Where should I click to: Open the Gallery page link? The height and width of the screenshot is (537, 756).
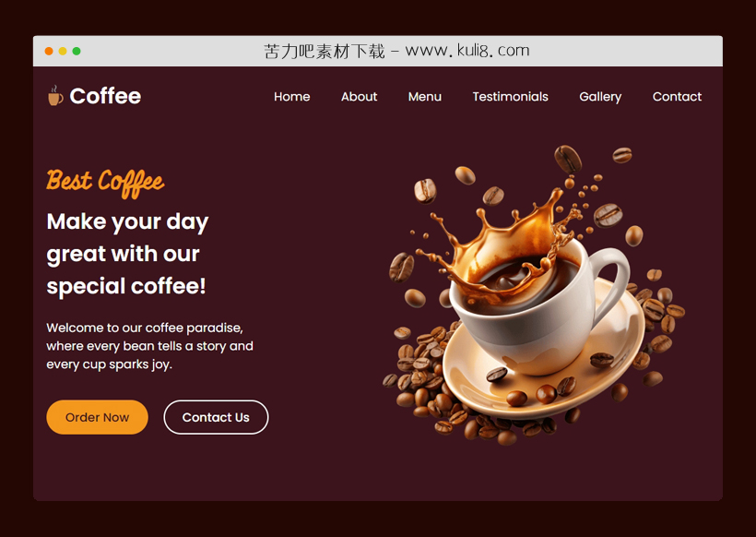[600, 97]
